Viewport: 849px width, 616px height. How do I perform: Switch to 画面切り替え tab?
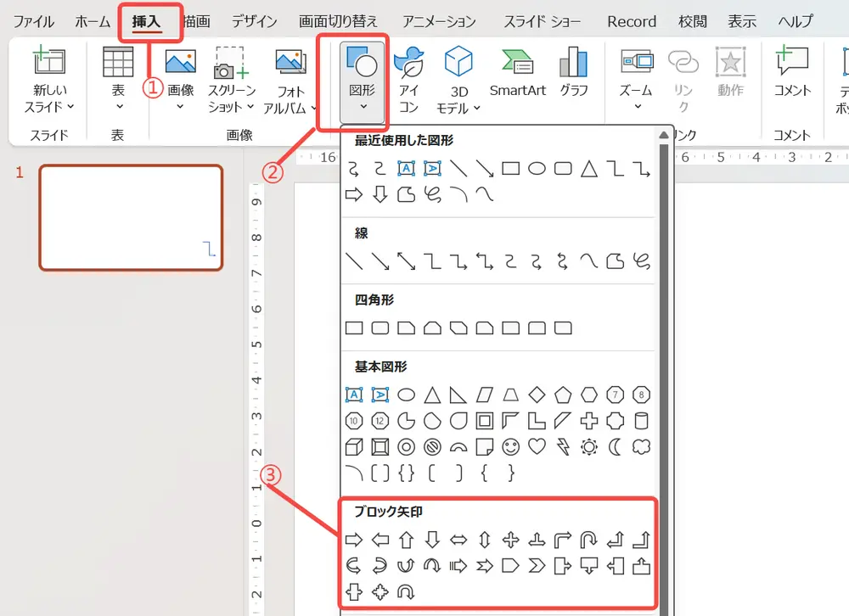pos(339,22)
